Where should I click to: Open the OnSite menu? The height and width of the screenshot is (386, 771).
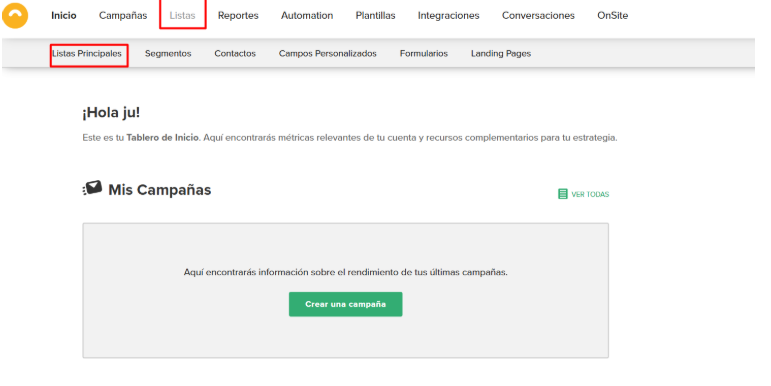click(x=612, y=15)
